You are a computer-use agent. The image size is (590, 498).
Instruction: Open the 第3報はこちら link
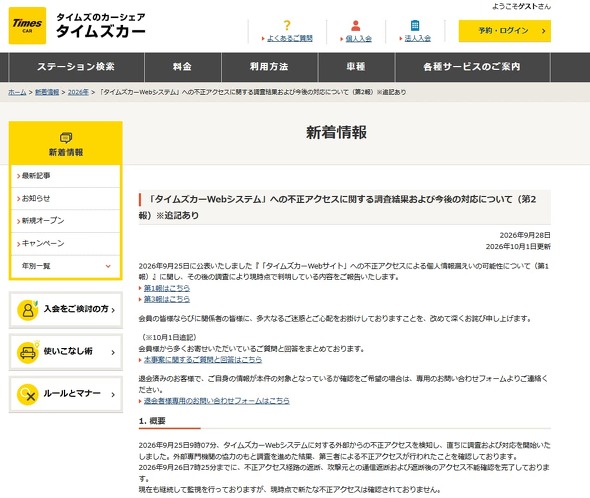167,299
